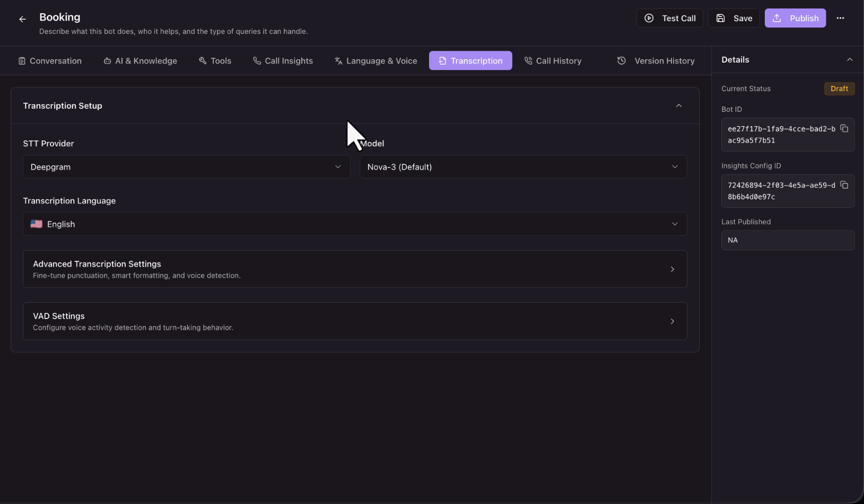Copy the Bot ID value

coord(844,129)
